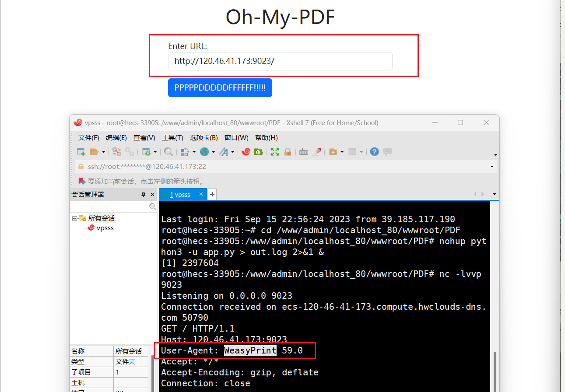Launch Xshell red swirl icon in toolbar
The width and height of the screenshot is (565, 392).
pyautogui.click(x=246, y=152)
